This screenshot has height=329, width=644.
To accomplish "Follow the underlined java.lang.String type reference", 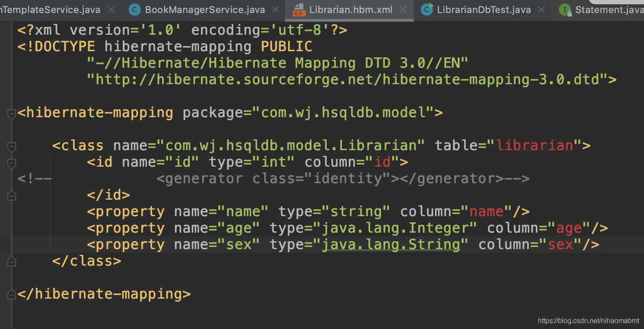I will pos(391,244).
